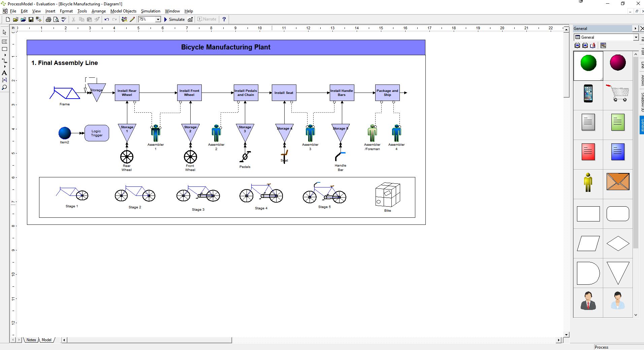Screen dimensions: 644x350
Task: Select the rectangle shape tool
Action: coord(4,49)
